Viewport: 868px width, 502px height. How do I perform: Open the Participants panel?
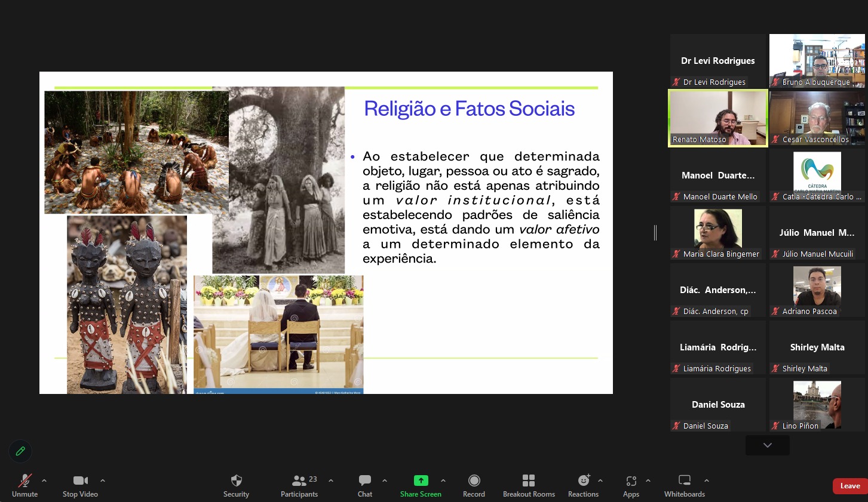(299, 485)
